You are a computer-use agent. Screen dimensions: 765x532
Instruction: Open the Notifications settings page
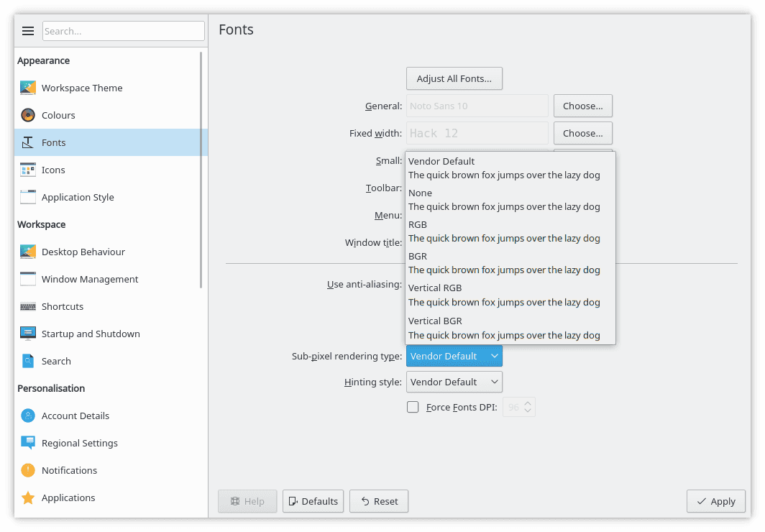pos(70,470)
